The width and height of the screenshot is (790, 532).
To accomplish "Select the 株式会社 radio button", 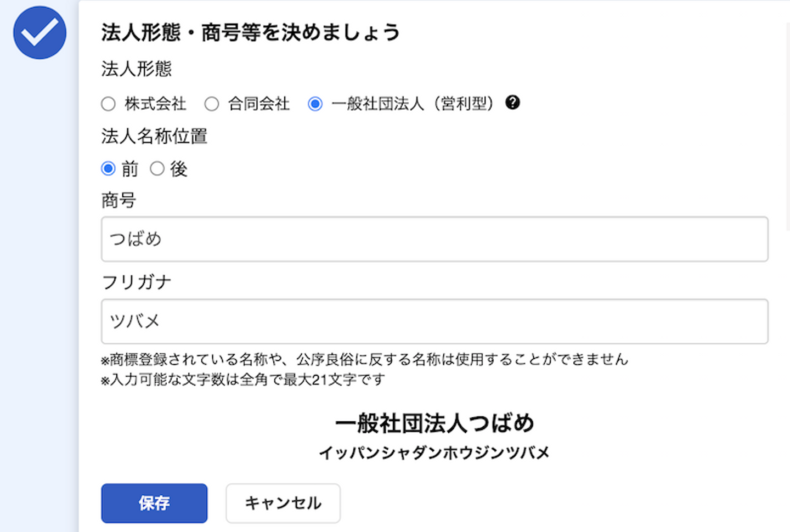I will coord(109,104).
